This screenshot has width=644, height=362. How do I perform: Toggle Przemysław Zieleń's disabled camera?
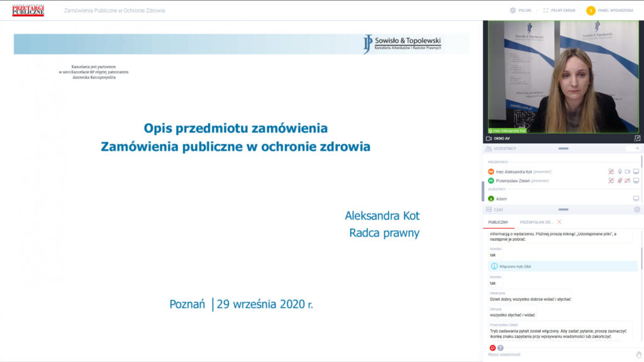tap(628, 181)
